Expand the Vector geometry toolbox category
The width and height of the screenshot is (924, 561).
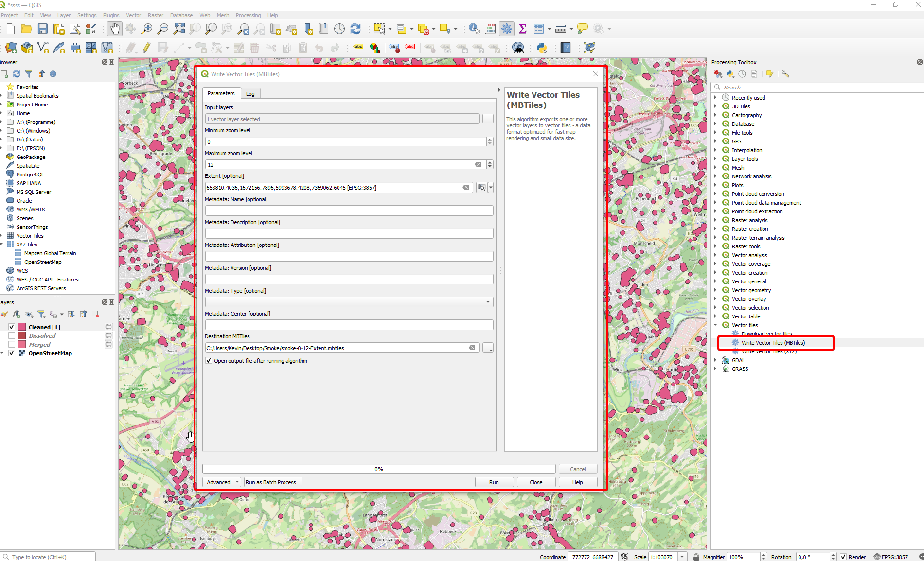(715, 290)
